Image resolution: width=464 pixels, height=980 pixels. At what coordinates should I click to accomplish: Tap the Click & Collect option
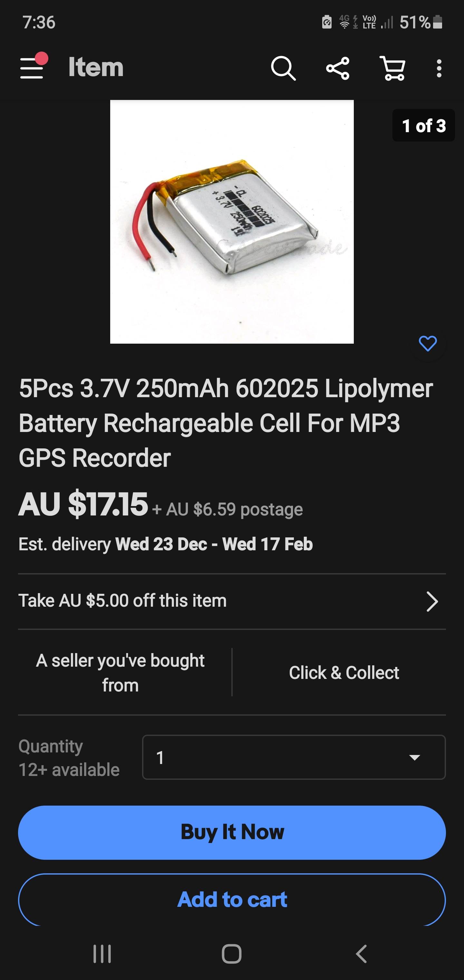click(344, 672)
